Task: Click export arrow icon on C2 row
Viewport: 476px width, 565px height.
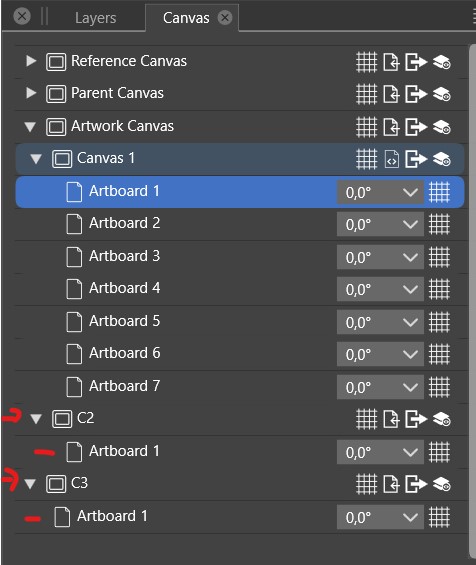Action: [x=416, y=419]
